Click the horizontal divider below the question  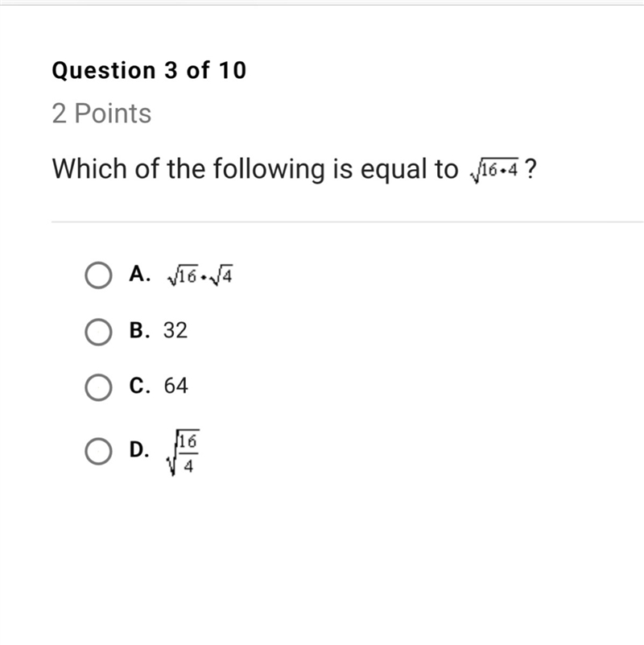348,222
